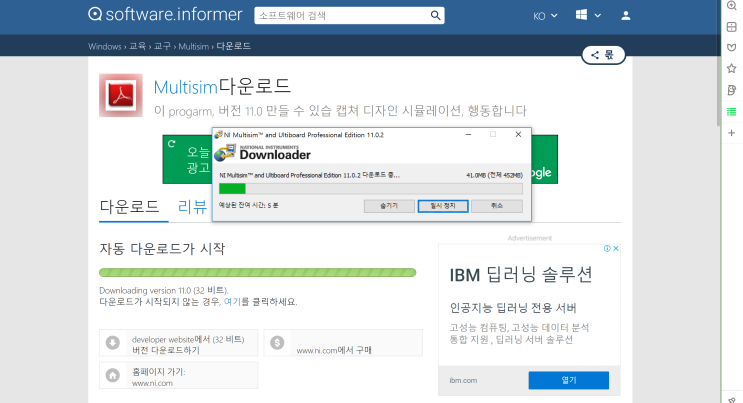Click the Downloader title bar app icon

(218, 135)
